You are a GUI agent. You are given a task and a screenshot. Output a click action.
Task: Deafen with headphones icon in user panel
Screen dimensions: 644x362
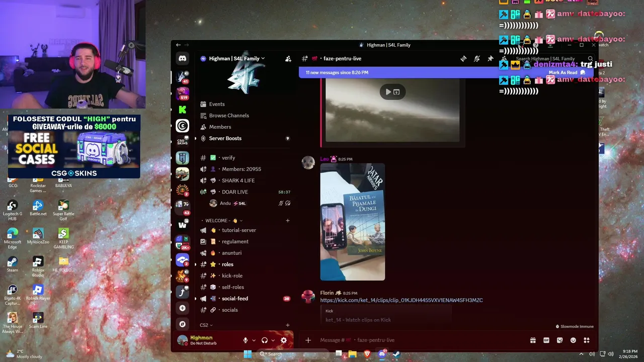[265, 340]
